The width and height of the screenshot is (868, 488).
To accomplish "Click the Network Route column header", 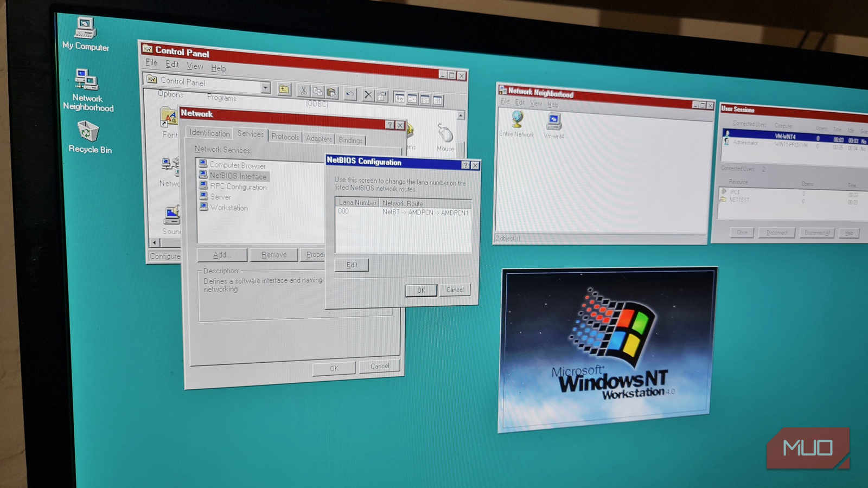I will coord(425,203).
